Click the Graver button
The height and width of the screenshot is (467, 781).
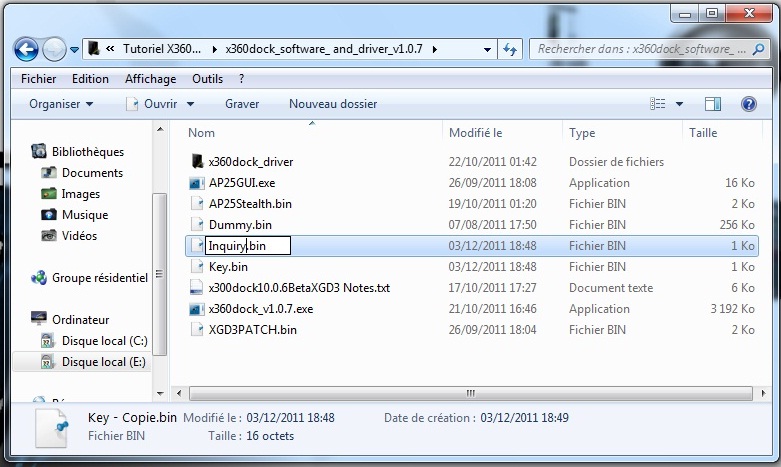[242, 104]
